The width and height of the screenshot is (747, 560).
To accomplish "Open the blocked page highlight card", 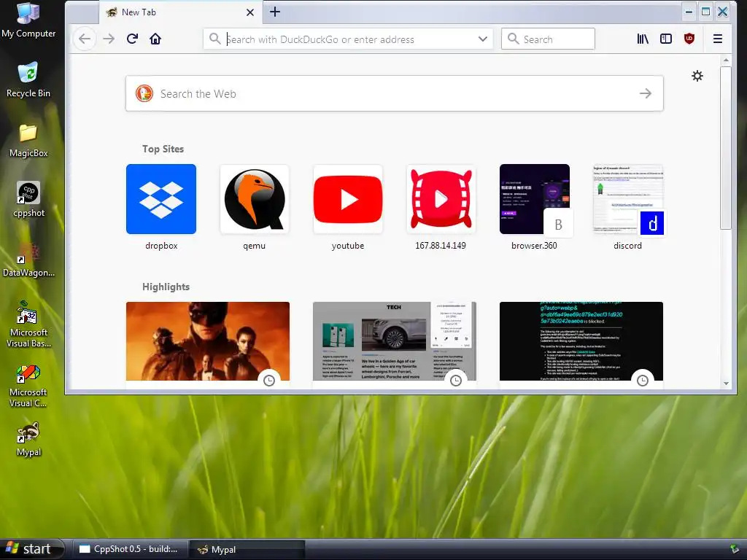I will (581, 341).
